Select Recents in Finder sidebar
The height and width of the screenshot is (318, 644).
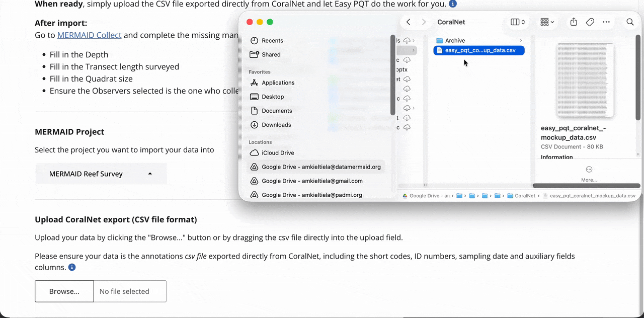tap(272, 41)
